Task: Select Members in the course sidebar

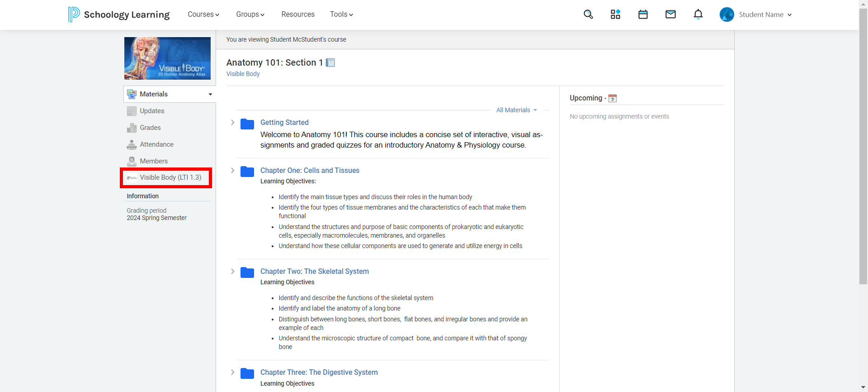Action: pos(154,161)
